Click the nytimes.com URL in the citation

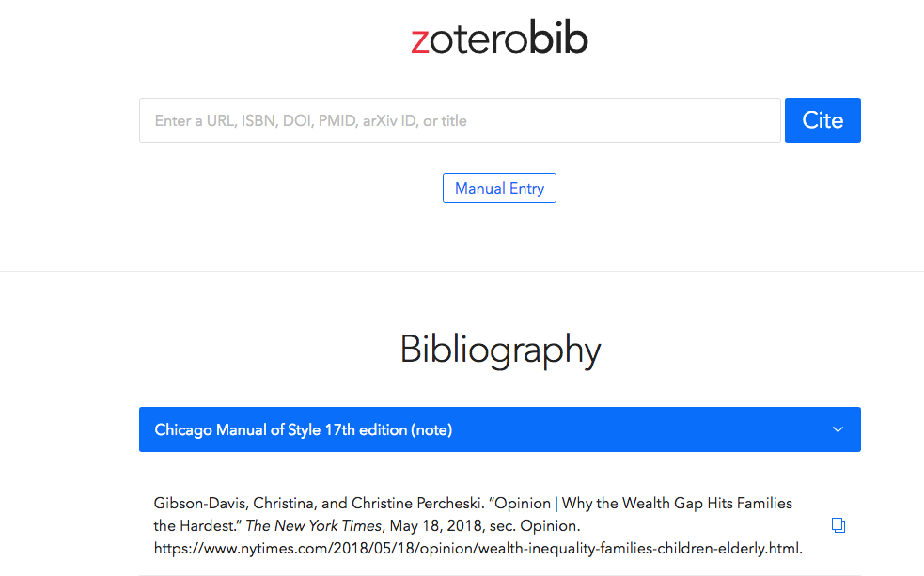pos(478,549)
